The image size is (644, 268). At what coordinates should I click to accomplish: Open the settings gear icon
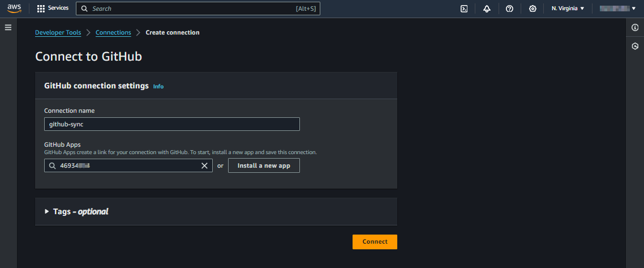pos(533,8)
